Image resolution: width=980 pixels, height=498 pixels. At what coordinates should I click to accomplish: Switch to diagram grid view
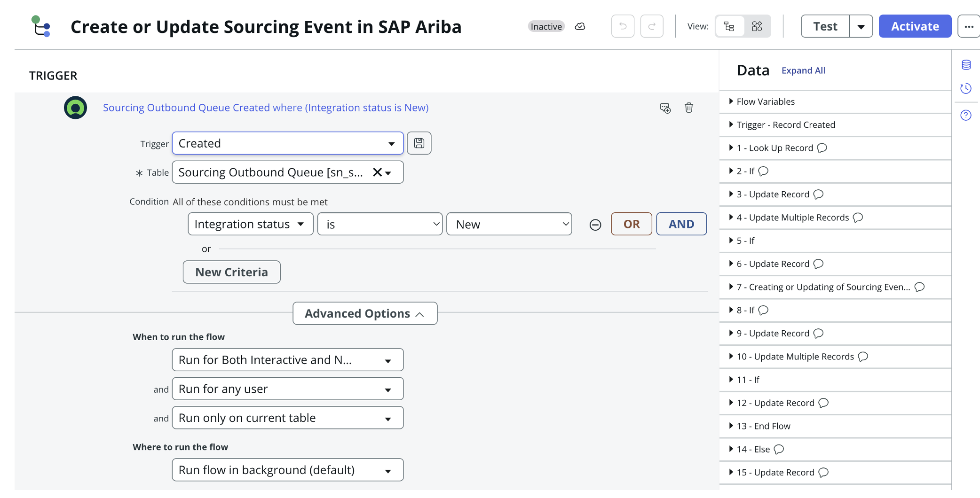pyautogui.click(x=757, y=26)
